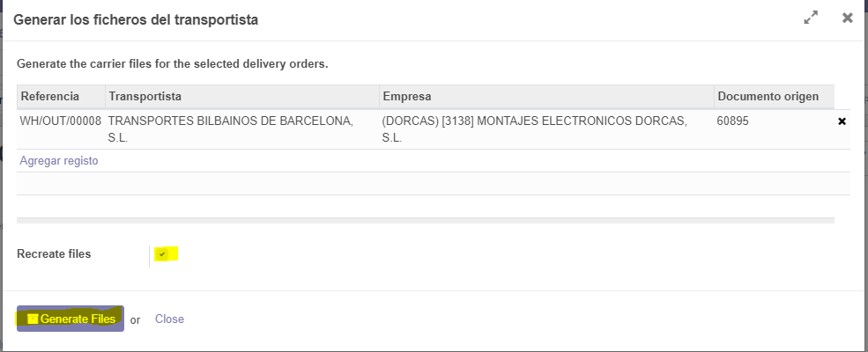This screenshot has width=868, height=352.
Task: Expand the dialog to full screen
Action: pos(811,18)
